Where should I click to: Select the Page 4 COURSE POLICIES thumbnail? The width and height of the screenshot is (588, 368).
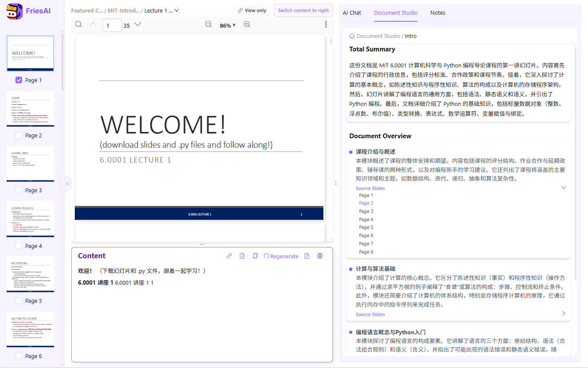(30, 219)
